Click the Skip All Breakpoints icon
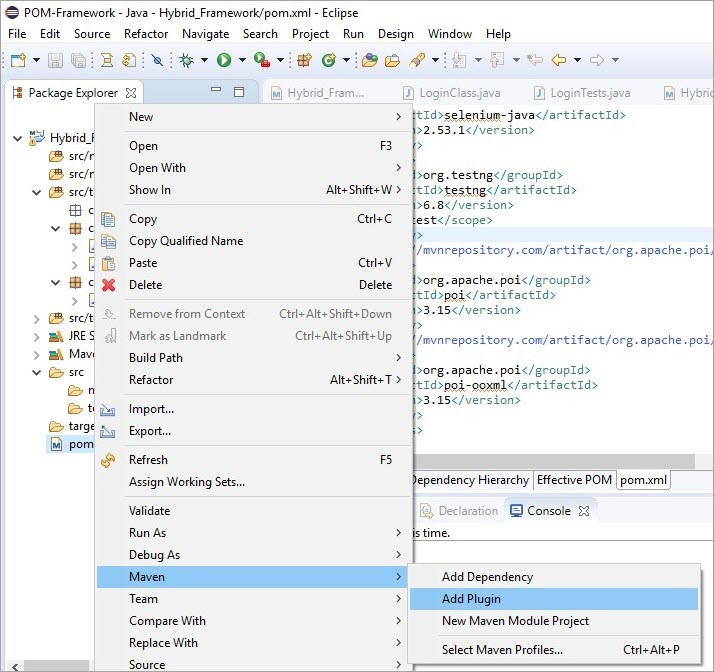Image resolution: width=714 pixels, height=672 pixels. pos(157,60)
